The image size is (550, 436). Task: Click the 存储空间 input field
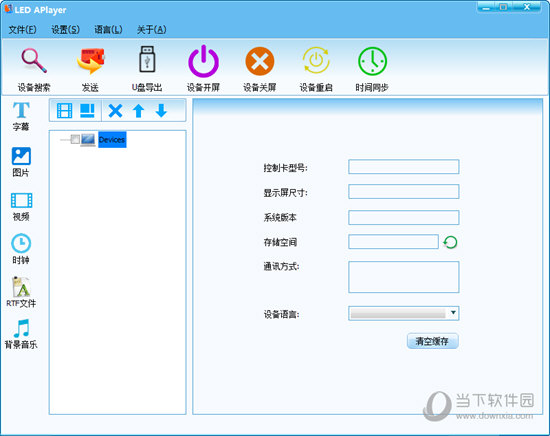coord(393,242)
